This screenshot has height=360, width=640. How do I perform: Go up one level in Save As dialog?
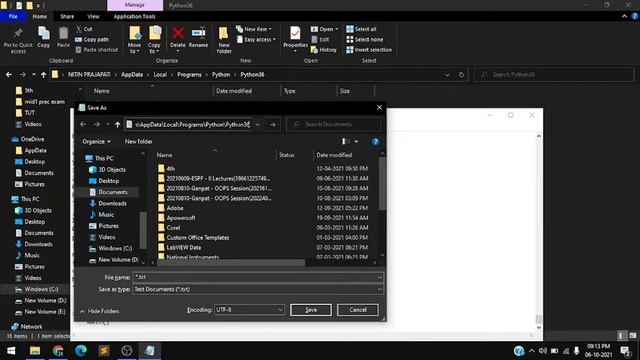pos(118,124)
